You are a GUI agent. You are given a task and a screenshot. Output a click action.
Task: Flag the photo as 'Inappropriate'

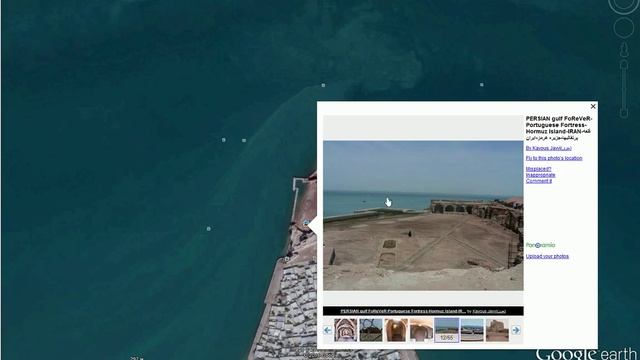pos(540,175)
